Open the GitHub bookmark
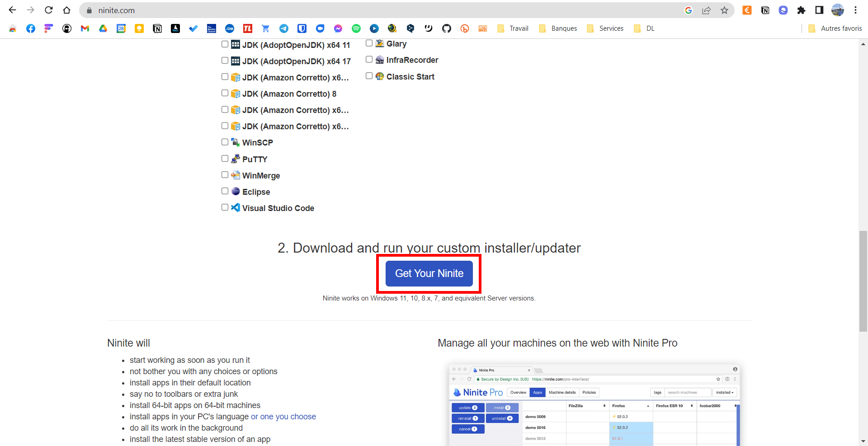The width and height of the screenshot is (868, 446). 447,28
